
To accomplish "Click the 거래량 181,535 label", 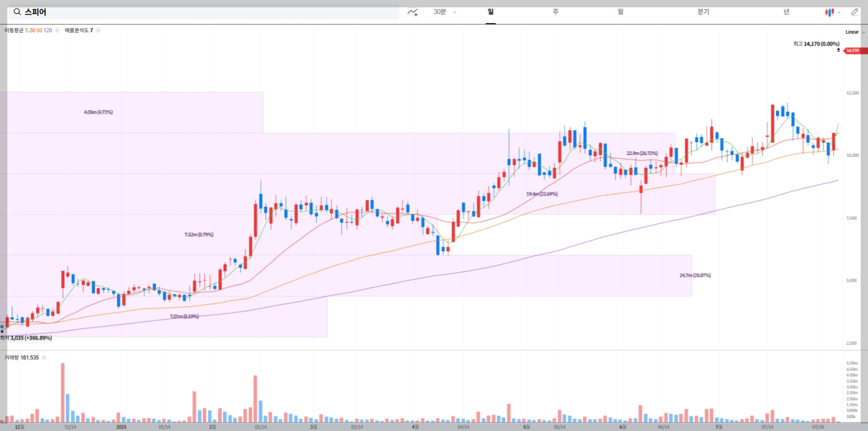I will click(21, 358).
